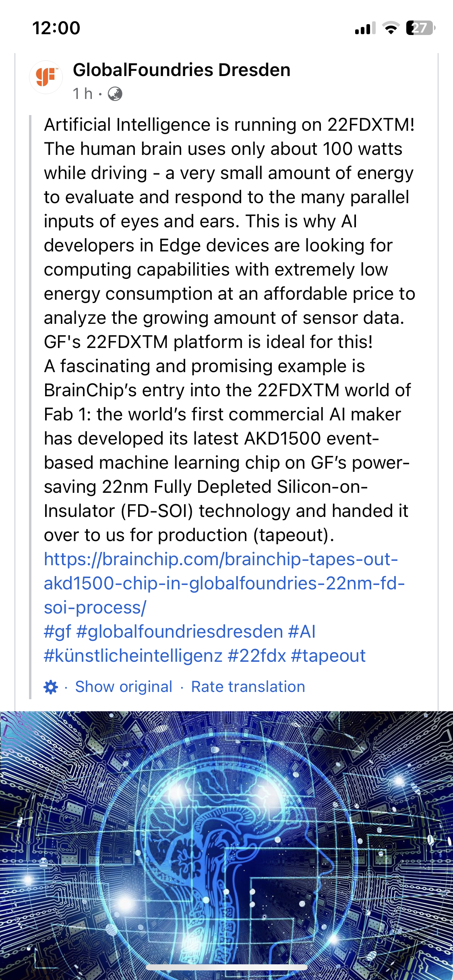Viewport: 453px width, 980px height.
Task: Tap the home indicator bar
Action: [226, 967]
